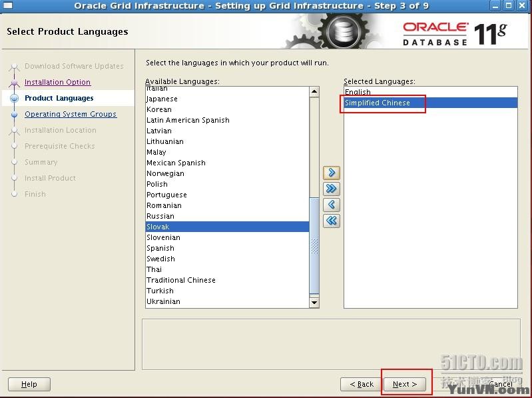Proceed with the Next button

tap(405, 384)
